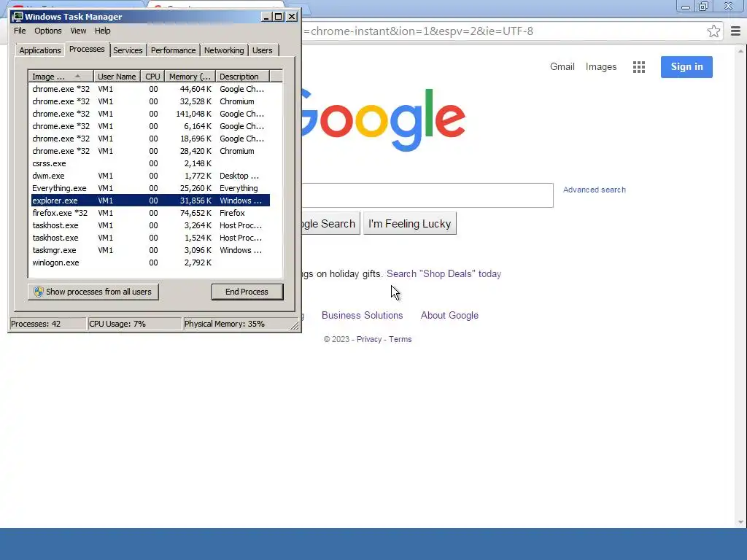Select the Processes tab
747x560 pixels.
87,49
